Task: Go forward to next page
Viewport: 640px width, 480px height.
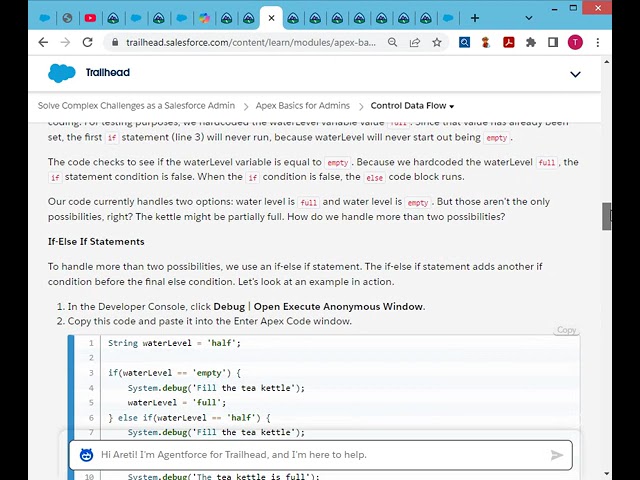Action: point(65,42)
